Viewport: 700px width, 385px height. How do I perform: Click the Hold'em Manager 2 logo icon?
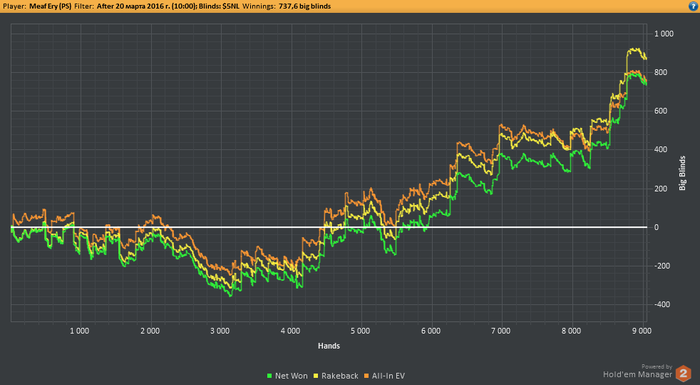click(683, 374)
